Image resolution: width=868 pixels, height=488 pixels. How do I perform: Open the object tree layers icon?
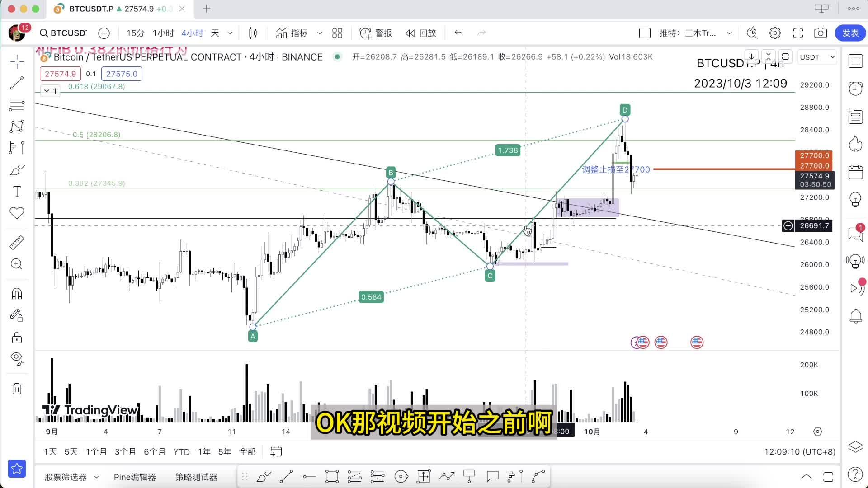(x=855, y=447)
